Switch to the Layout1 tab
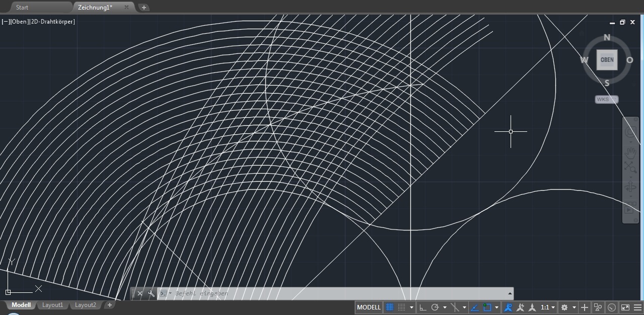This screenshot has height=315, width=644. (x=53, y=305)
